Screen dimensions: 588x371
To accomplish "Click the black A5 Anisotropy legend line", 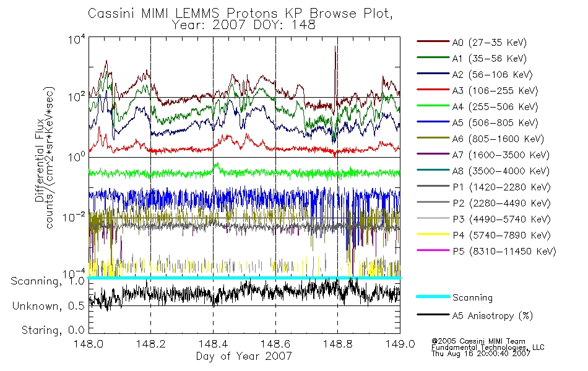I will tap(433, 315).
